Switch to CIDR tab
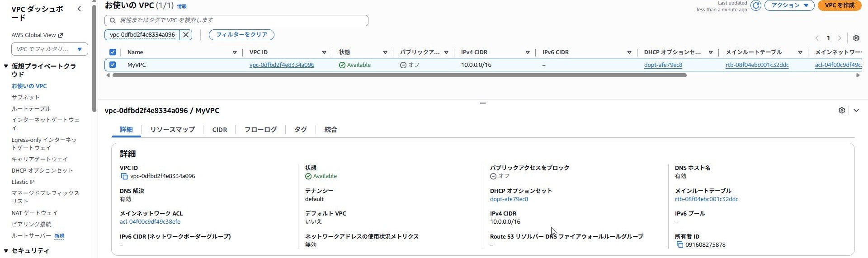The width and height of the screenshot is (868, 258). [220, 130]
